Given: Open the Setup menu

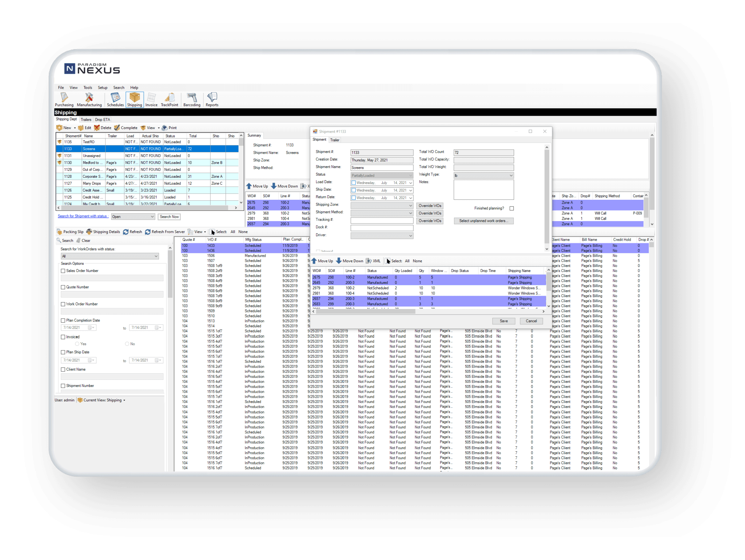Looking at the screenshot, I should coord(102,87).
